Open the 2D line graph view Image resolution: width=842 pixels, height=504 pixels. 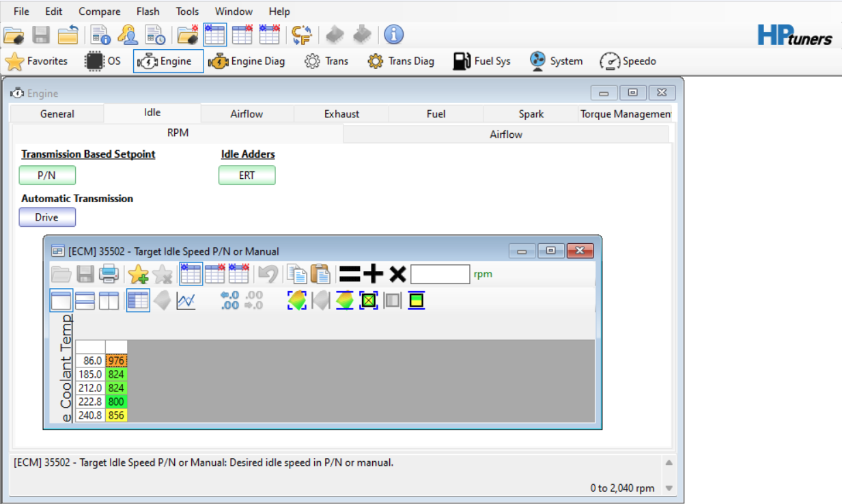click(x=186, y=300)
